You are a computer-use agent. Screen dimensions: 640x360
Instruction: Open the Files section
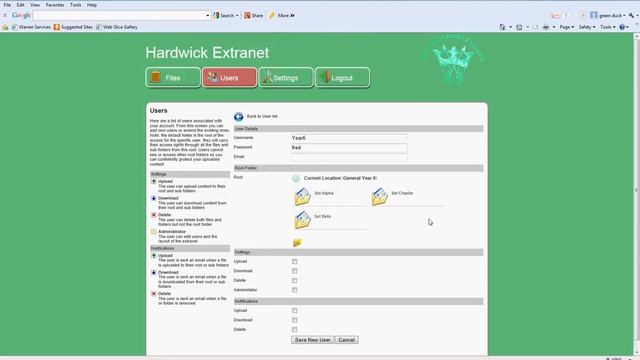[173, 78]
